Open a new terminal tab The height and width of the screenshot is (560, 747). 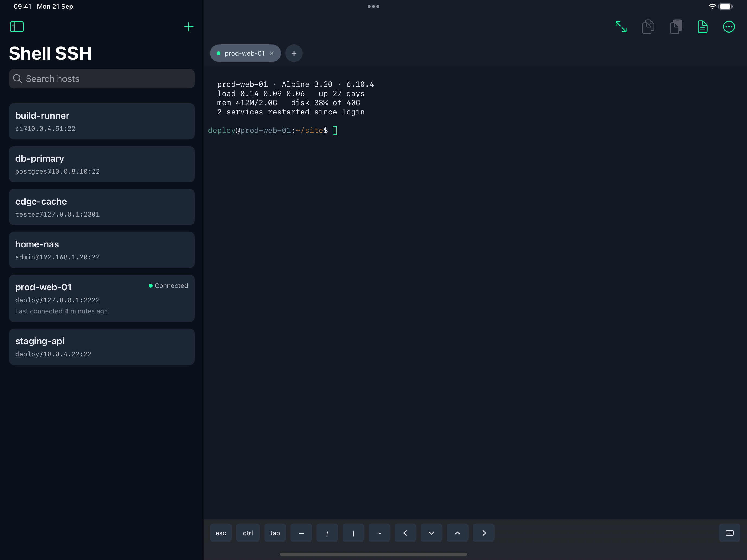click(x=294, y=53)
